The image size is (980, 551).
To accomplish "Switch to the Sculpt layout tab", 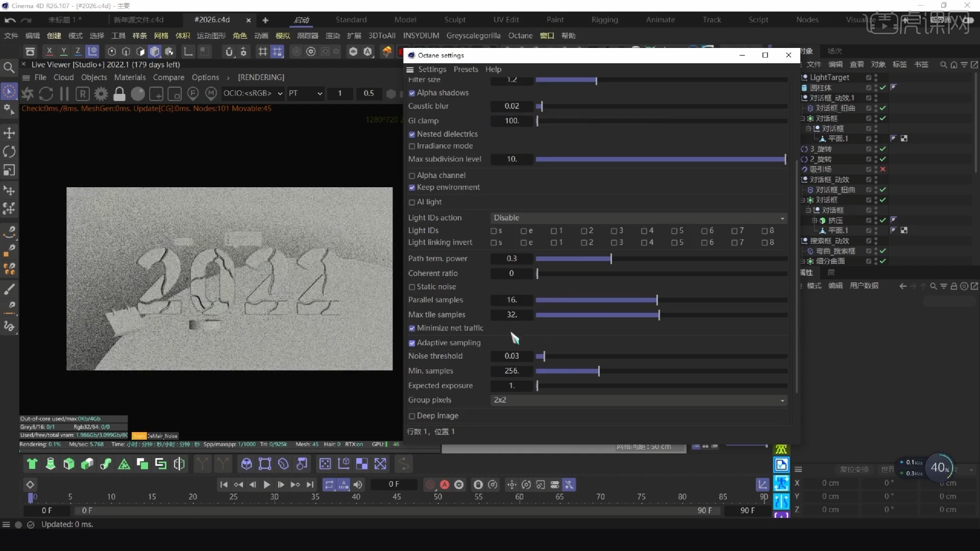I will [455, 20].
